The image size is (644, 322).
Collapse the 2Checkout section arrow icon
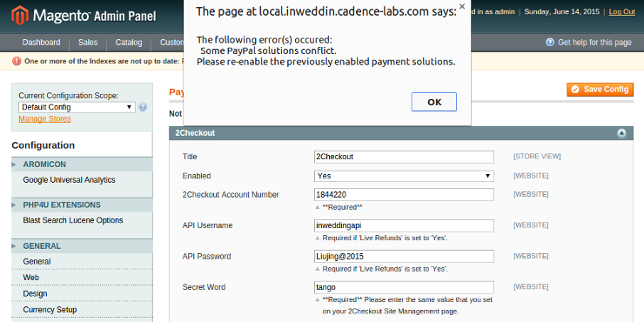(622, 133)
